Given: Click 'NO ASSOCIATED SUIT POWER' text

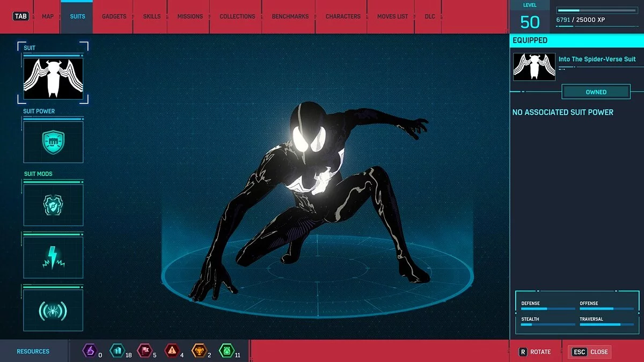Looking at the screenshot, I should pyautogui.click(x=562, y=112).
